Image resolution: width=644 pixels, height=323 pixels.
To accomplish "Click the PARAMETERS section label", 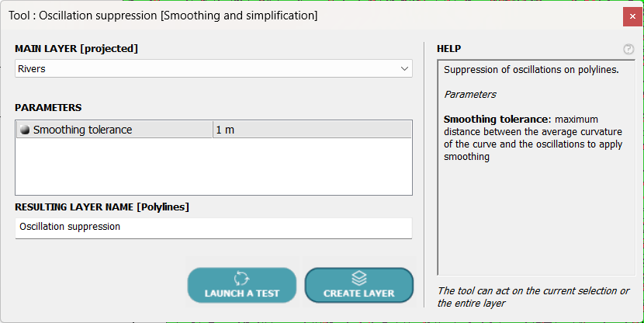I will click(x=48, y=108).
